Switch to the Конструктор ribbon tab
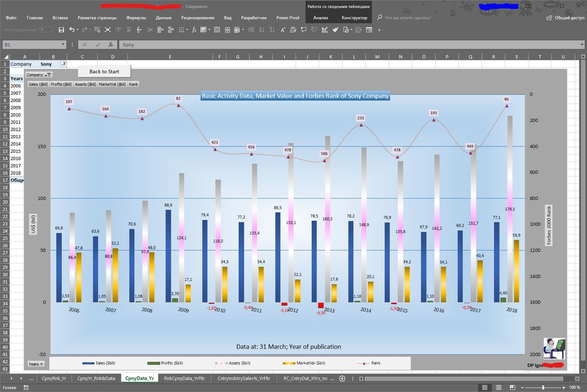Viewport: 587px width, 392px height. [354, 18]
